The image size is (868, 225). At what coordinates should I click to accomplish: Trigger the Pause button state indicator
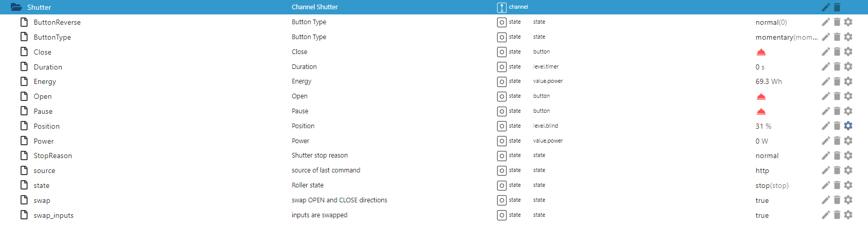pos(761,111)
